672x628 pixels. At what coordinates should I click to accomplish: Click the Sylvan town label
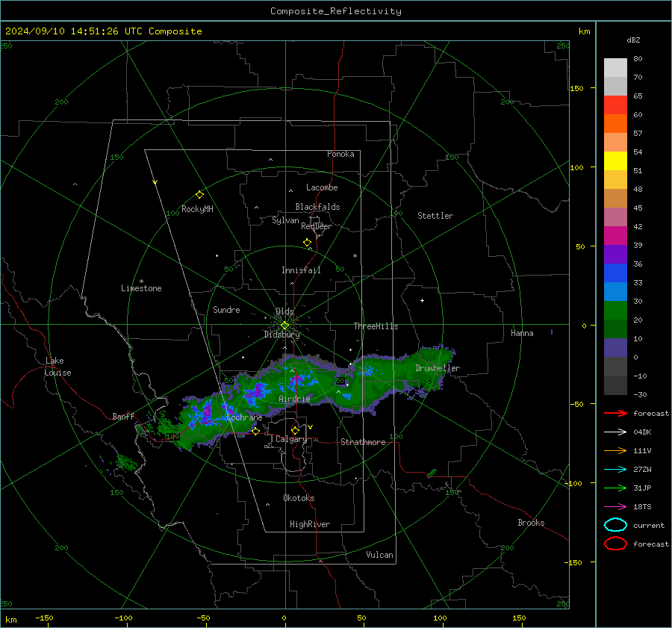tap(285, 220)
